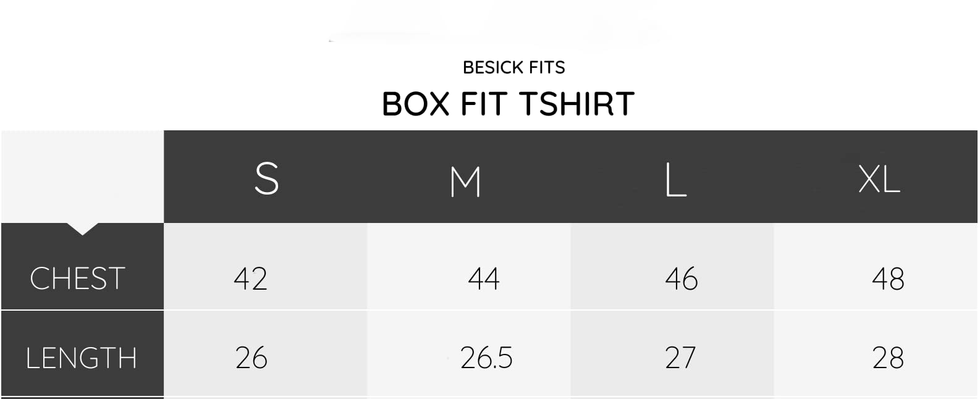Click the length value 26.5 cell
Image resolution: width=980 pixels, height=399 pixels.
click(486, 358)
